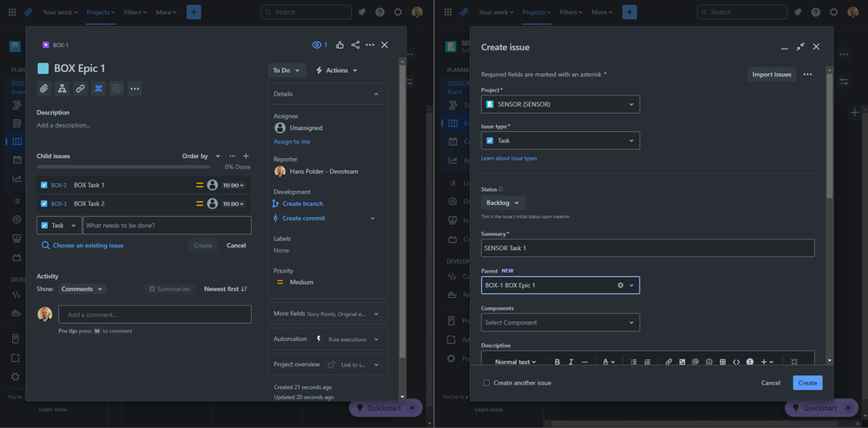Screen dimensions: 868x428
Task: Open the To Do status dropdown for BOX Epic 1
Action: (287, 70)
